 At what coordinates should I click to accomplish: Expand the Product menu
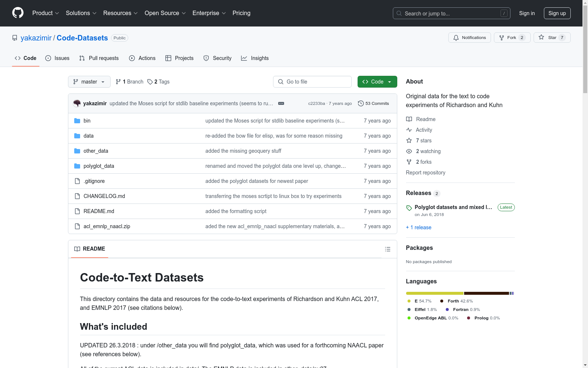coord(46,13)
